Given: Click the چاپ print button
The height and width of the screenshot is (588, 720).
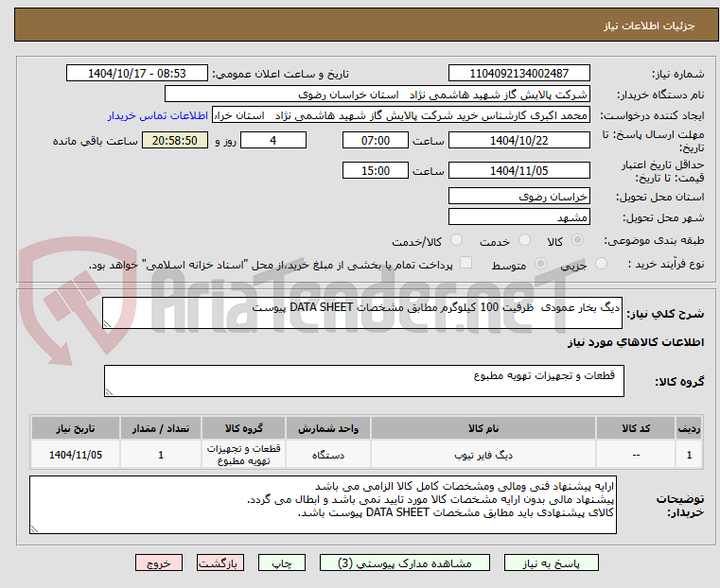Looking at the screenshot, I should (x=282, y=562).
